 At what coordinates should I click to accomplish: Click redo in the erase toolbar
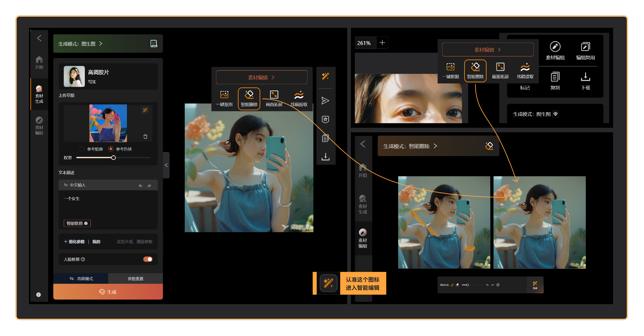point(492,285)
